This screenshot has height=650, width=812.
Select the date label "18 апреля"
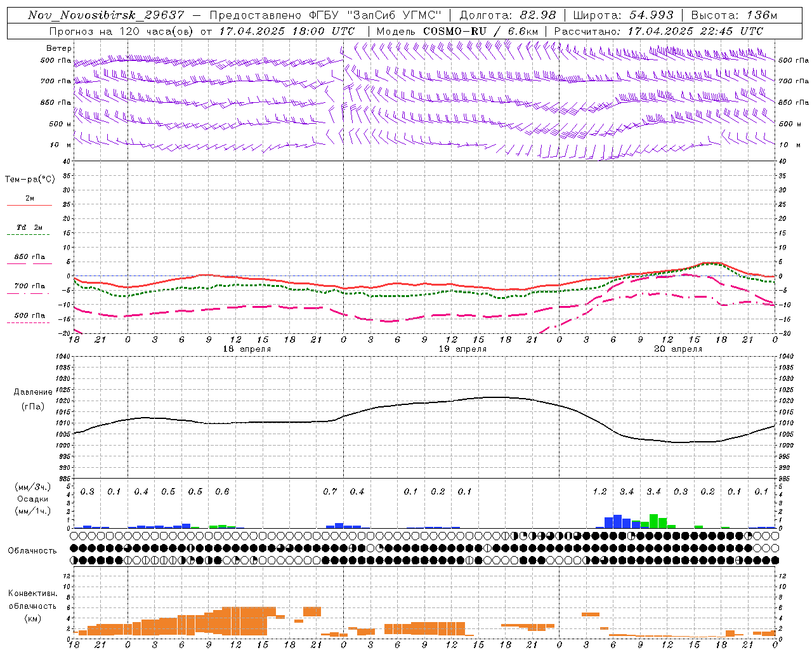point(247,349)
